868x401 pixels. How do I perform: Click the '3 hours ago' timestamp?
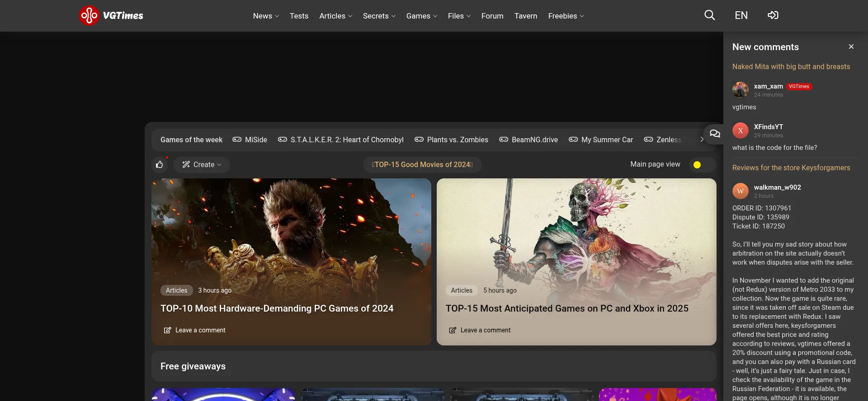pos(215,290)
